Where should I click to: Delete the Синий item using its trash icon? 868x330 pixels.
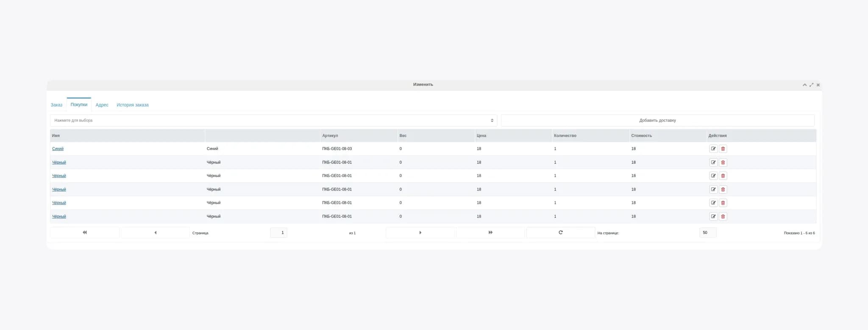pyautogui.click(x=723, y=149)
